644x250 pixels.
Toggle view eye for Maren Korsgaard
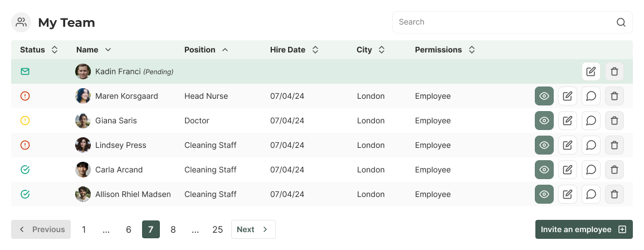pyautogui.click(x=544, y=96)
